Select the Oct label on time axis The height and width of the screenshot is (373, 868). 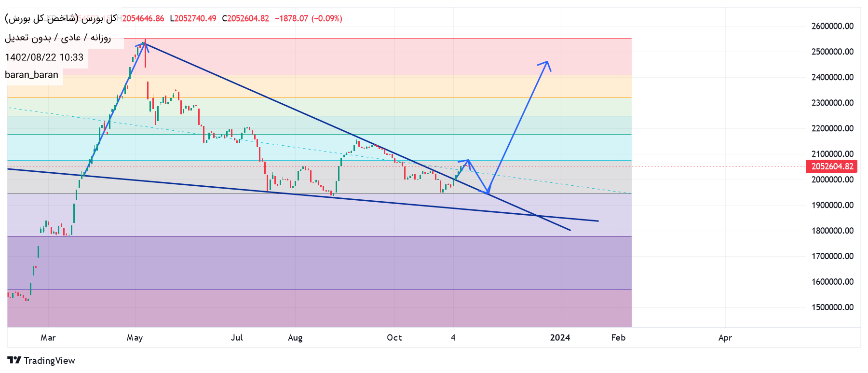point(394,338)
